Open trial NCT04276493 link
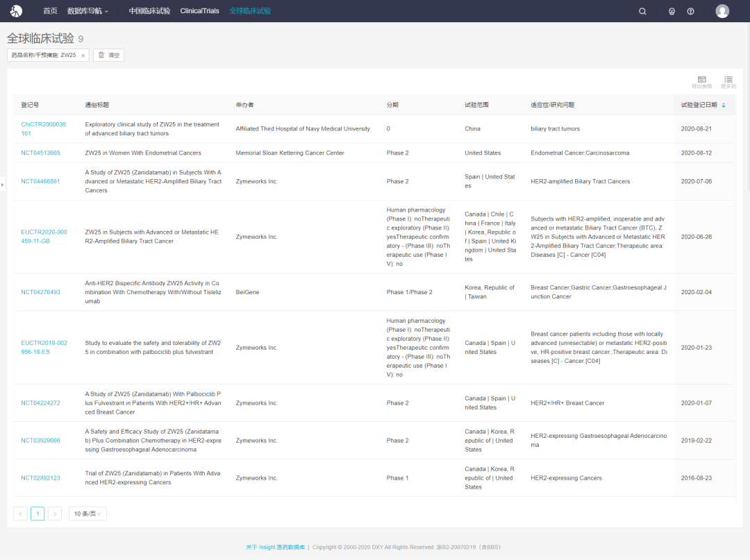This screenshot has width=750, height=560. [41, 292]
